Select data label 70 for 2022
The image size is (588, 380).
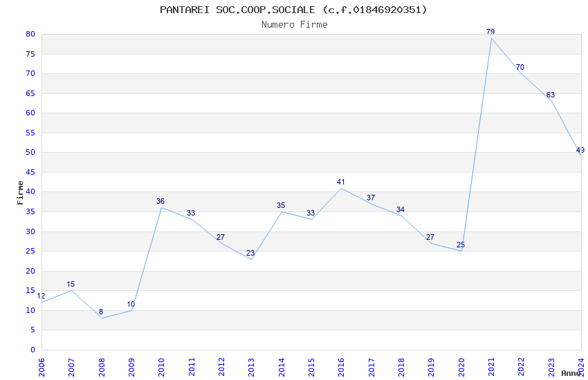tap(520, 68)
